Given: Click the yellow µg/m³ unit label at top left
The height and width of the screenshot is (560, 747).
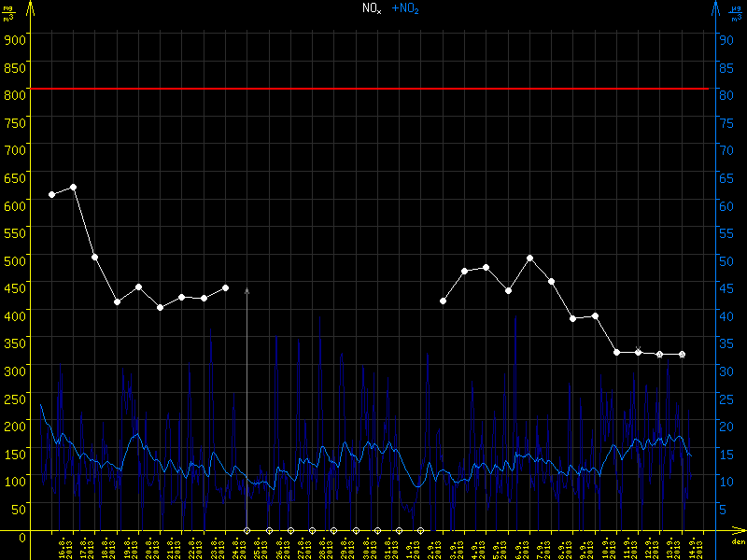Looking at the screenshot, I should [x=7, y=12].
